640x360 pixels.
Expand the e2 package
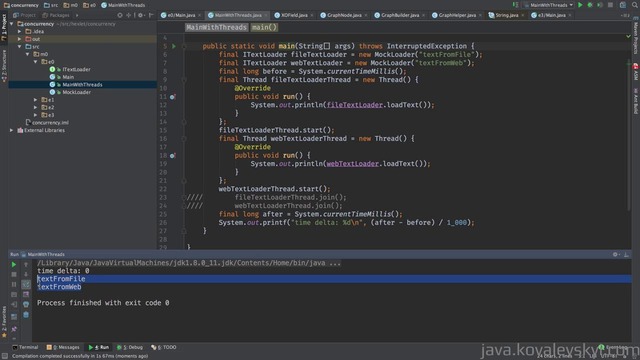point(36,107)
